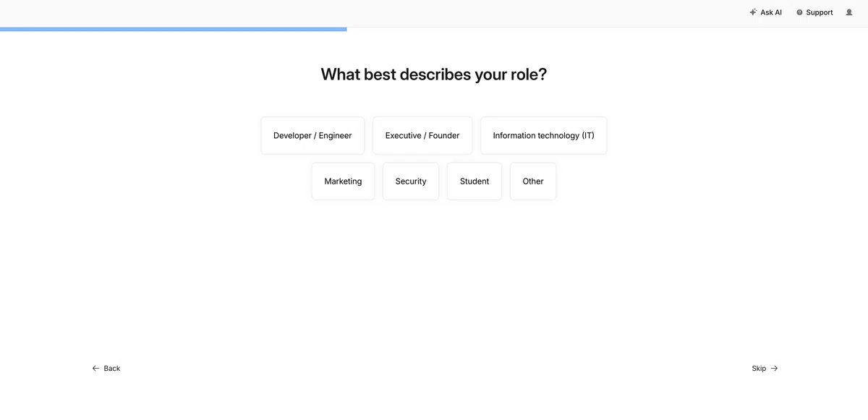Choose the Developer / Engineer role
Screen dimensions: 868x420
click(312, 136)
